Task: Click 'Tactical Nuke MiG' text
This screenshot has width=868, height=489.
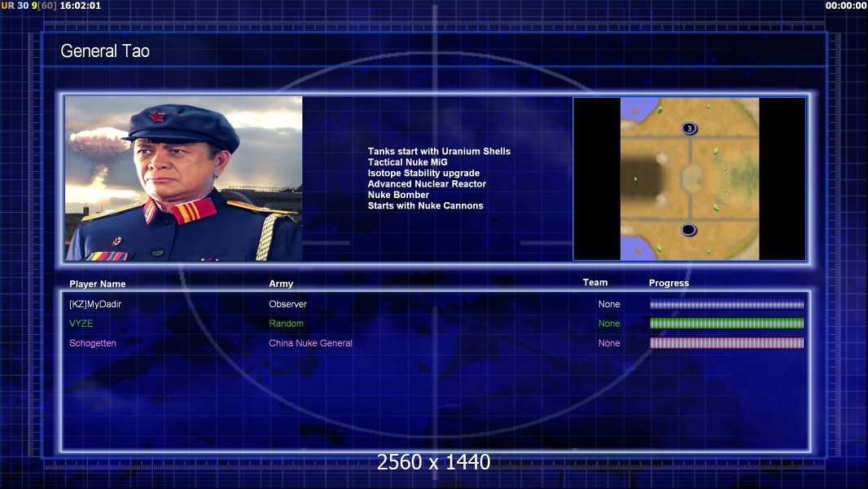Action: coord(407,162)
